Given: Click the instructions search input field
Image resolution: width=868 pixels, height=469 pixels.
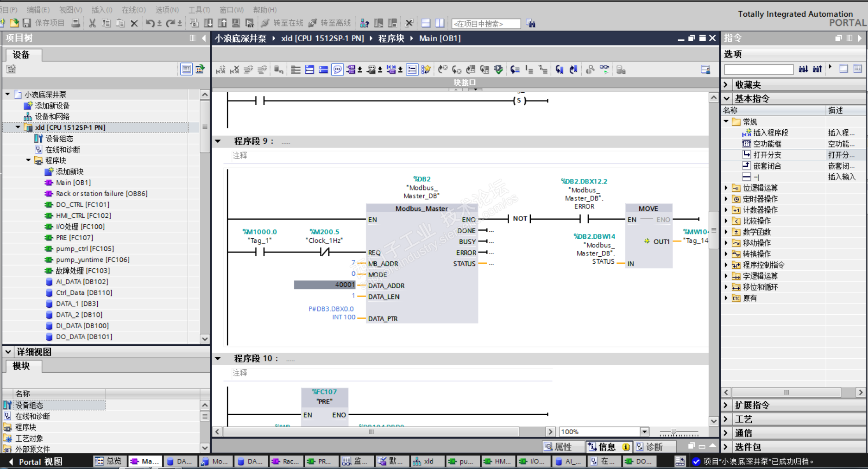Looking at the screenshot, I should tap(759, 70).
